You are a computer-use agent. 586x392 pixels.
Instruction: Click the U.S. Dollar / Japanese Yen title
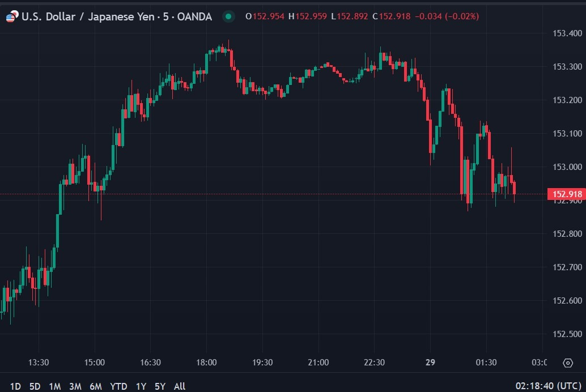click(88, 16)
